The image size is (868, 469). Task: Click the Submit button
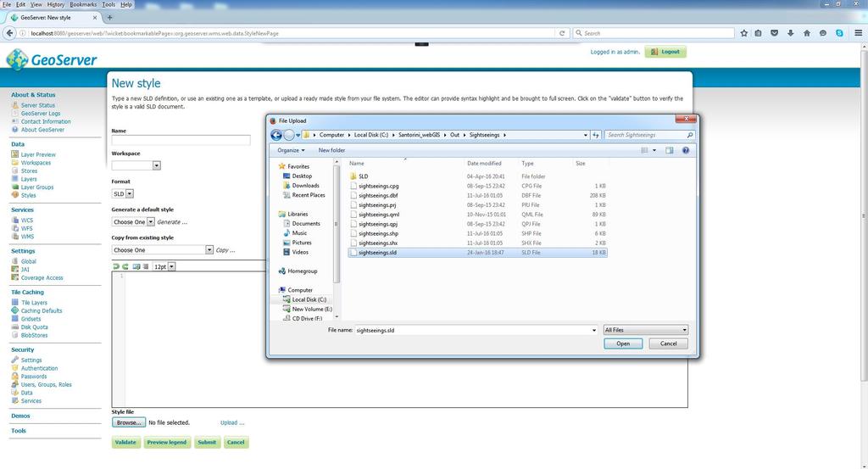(207, 443)
